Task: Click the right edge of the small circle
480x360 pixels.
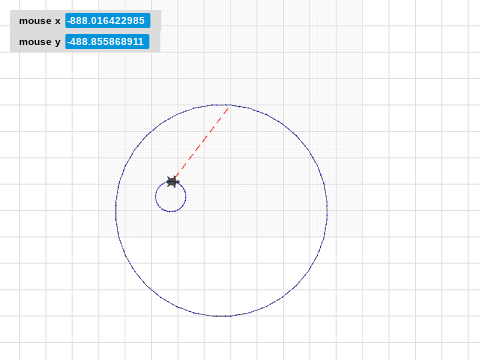Action: pyautogui.click(x=186, y=197)
